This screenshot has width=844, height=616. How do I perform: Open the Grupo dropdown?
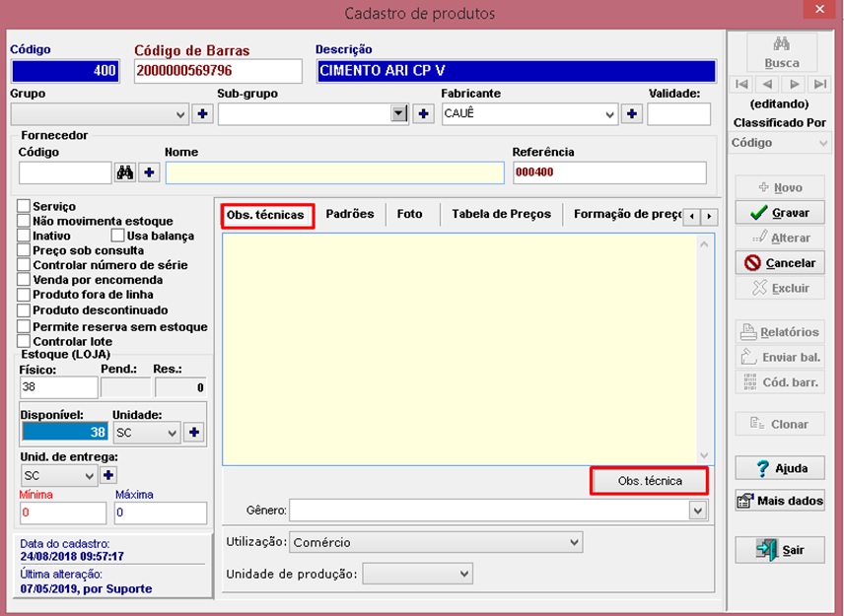click(x=180, y=114)
